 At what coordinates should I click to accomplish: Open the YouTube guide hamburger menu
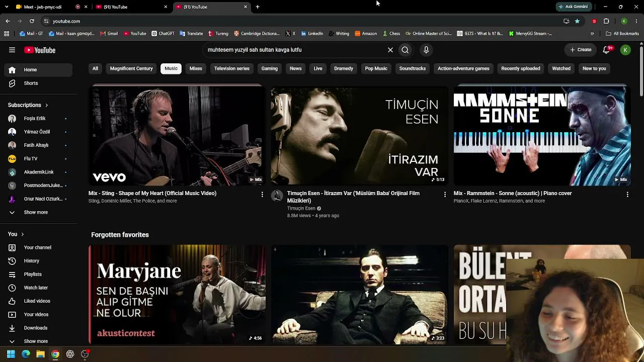(12, 50)
